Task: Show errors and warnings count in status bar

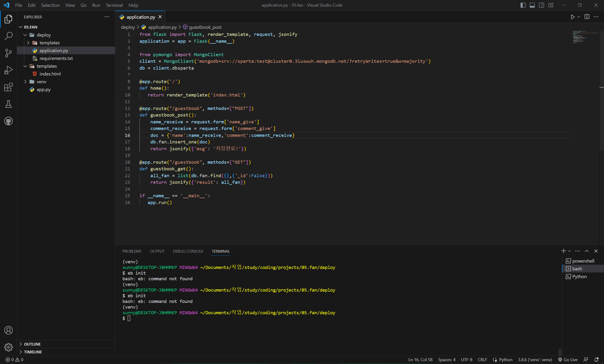Action: [14, 360]
